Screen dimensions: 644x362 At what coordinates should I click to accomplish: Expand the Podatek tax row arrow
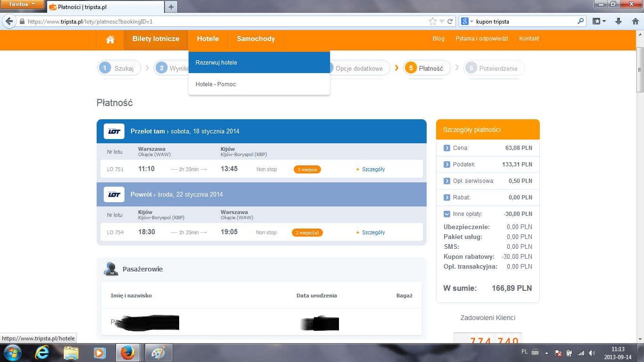point(447,165)
